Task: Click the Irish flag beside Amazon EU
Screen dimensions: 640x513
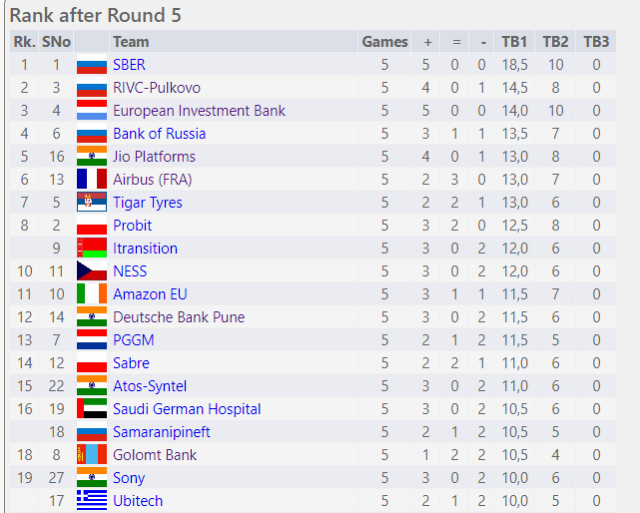Action: point(92,294)
